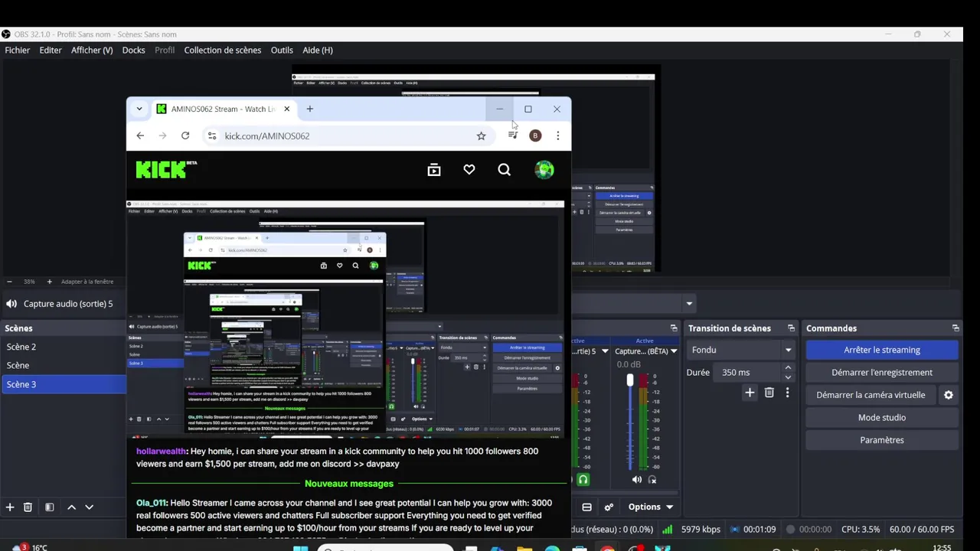Delete the selected scene with the trash icon
The image size is (980, 551).
28,507
